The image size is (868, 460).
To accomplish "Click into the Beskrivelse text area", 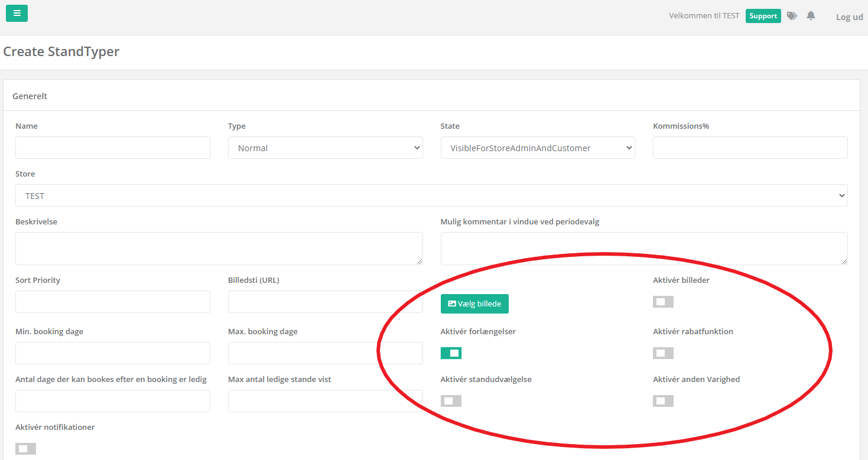I will coord(219,248).
